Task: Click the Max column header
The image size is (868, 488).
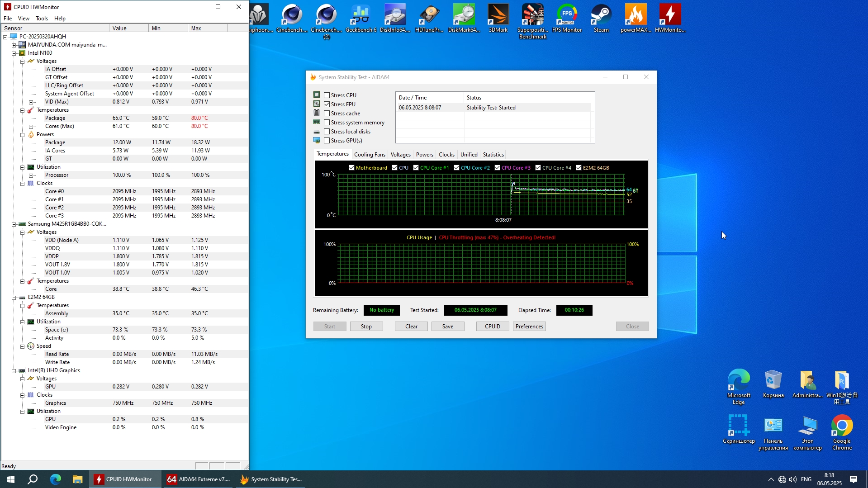Action: (x=207, y=28)
